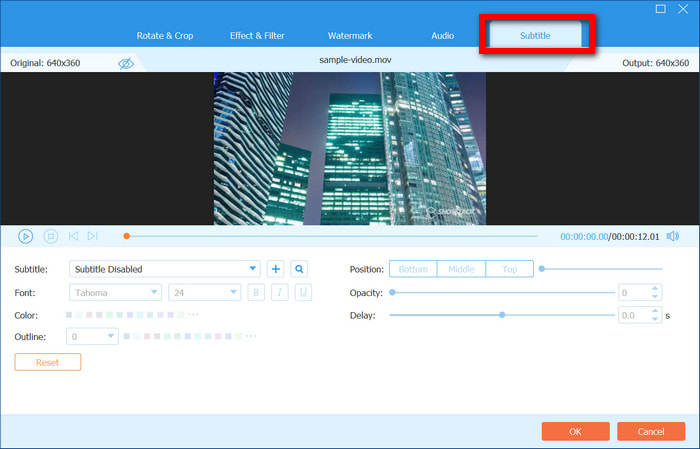This screenshot has width=700, height=449.
Task: Toggle original preview eye icon
Action: pyautogui.click(x=125, y=63)
